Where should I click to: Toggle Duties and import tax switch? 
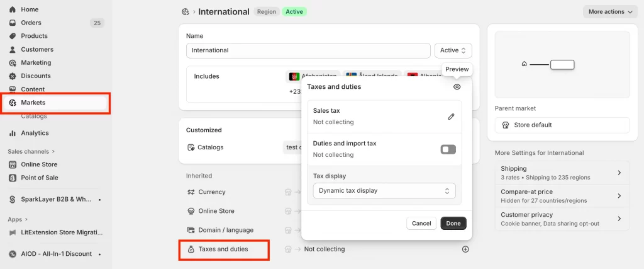[x=448, y=149]
